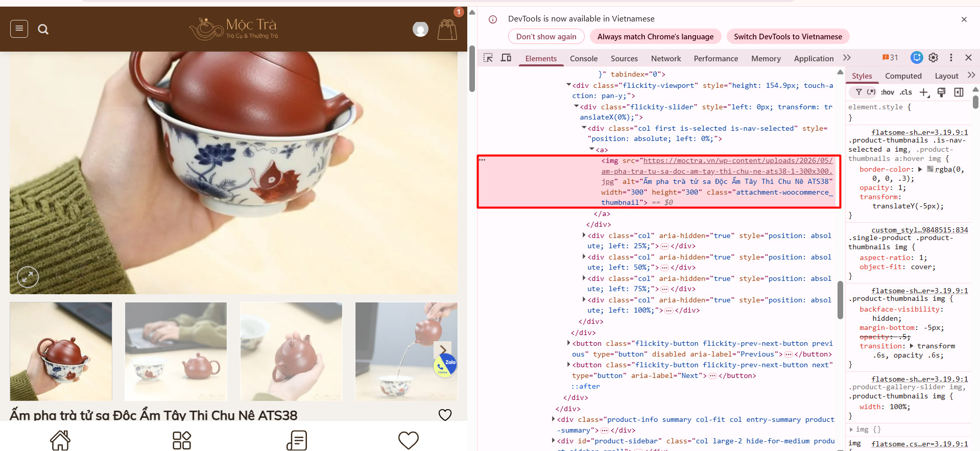Open Zalo hotline chat bubble
Viewport: 980px width, 451px height.
coord(445,366)
